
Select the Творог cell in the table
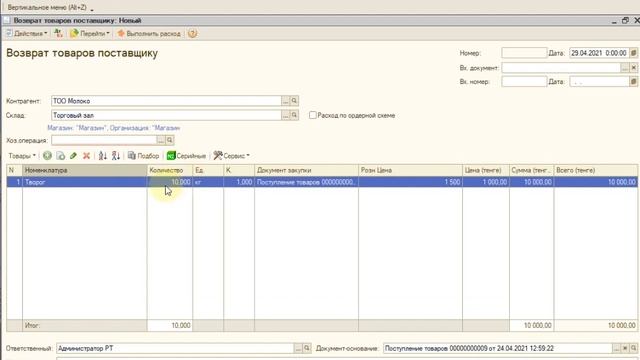[84, 182]
